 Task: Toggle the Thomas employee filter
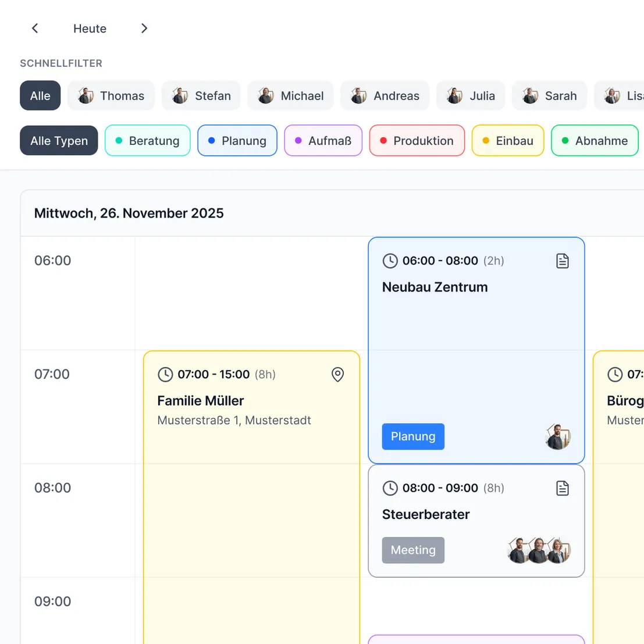pos(111,96)
